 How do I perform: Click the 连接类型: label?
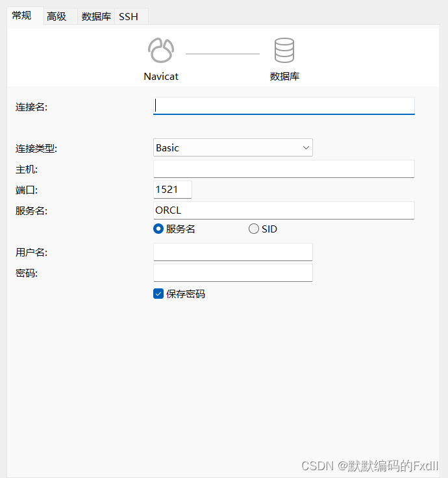coord(36,149)
